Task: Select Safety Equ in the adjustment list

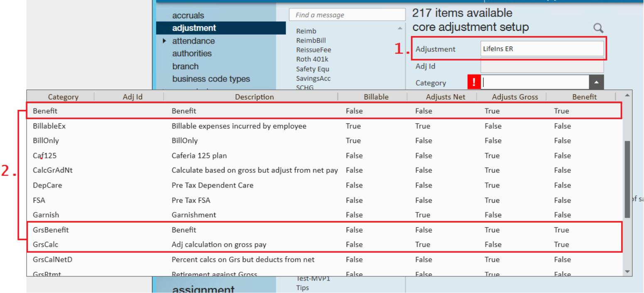Action: [x=313, y=69]
